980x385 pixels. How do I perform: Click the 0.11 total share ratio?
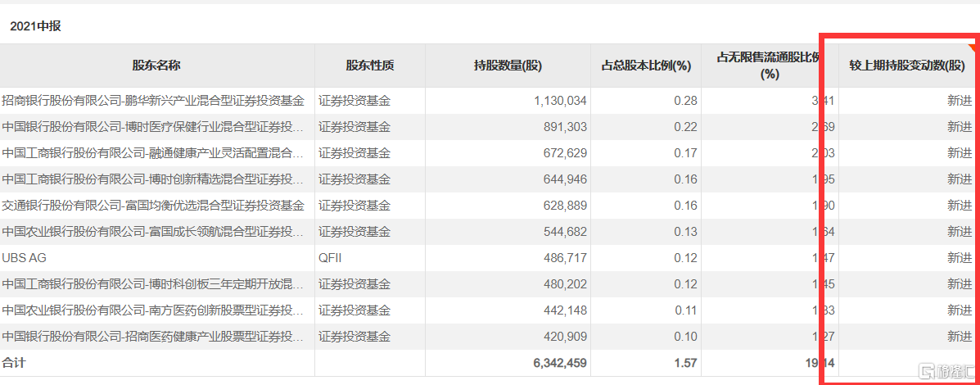688,310
